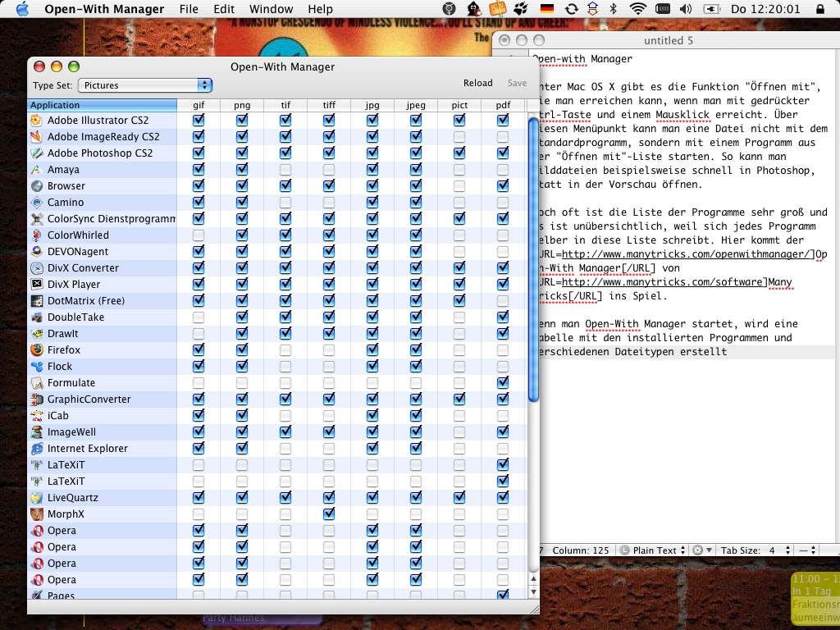
Task: Click the Internet Explorer icon
Action: pyautogui.click(x=36, y=449)
